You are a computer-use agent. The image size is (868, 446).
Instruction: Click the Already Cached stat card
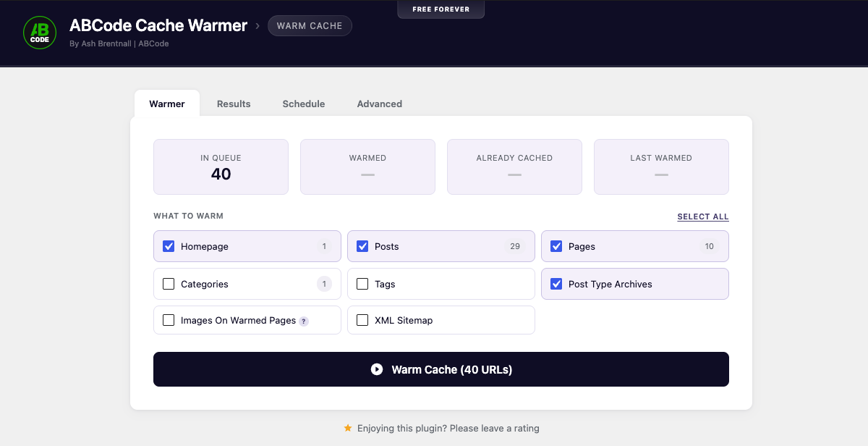click(514, 167)
